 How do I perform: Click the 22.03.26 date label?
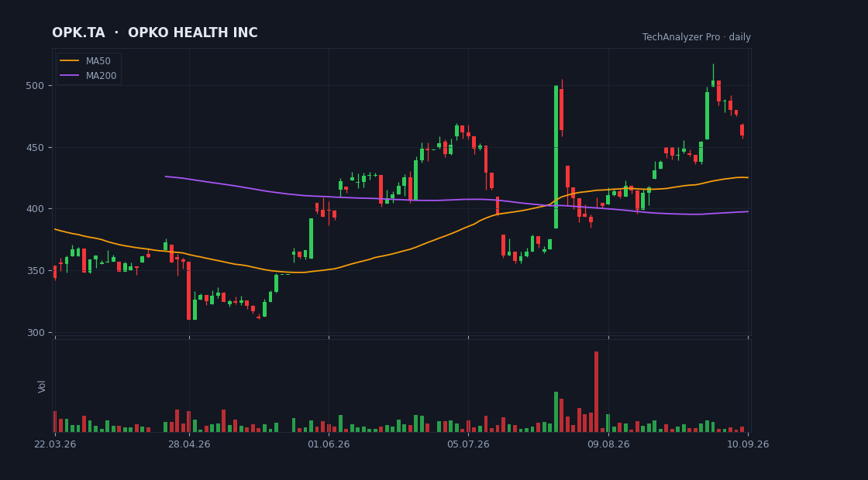pos(55,444)
